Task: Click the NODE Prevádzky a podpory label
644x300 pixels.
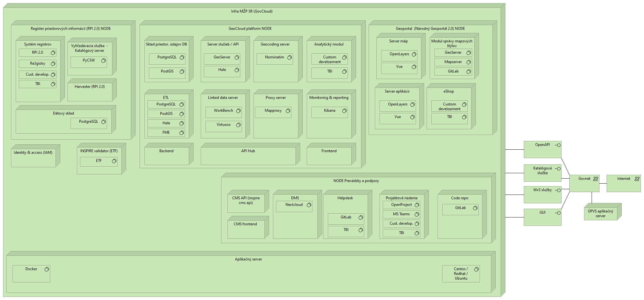Action: pyautogui.click(x=356, y=181)
